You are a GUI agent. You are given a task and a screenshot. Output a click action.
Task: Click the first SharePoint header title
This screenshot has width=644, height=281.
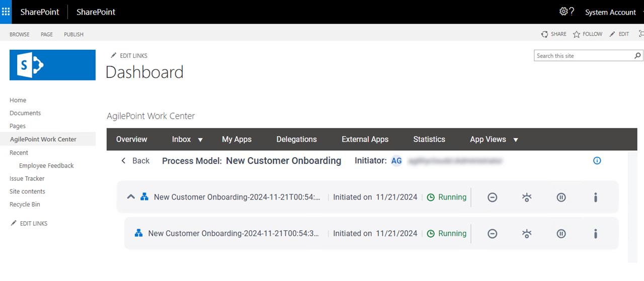pyautogui.click(x=40, y=12)
